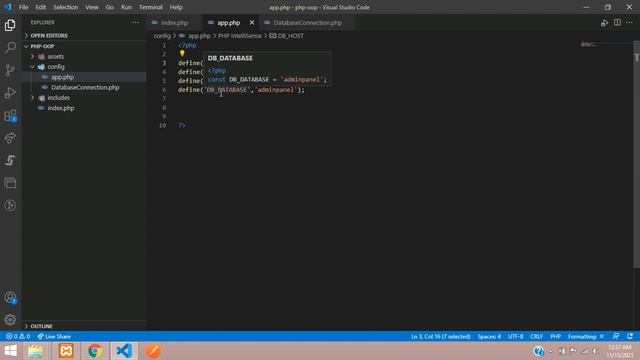The image size is (640, 360).
Task: Open the Run menu
Action: pos(126,7)
